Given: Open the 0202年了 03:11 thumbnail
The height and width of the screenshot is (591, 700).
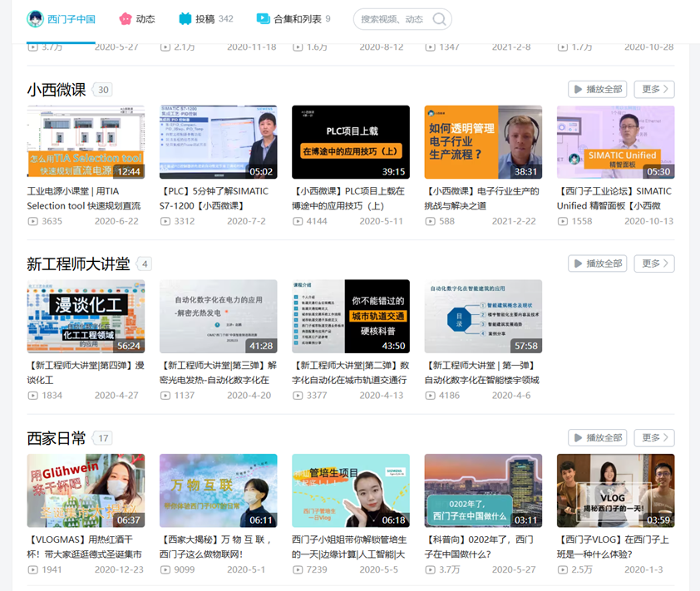Looking at the screenshot, I should click(x=484, y=490).
